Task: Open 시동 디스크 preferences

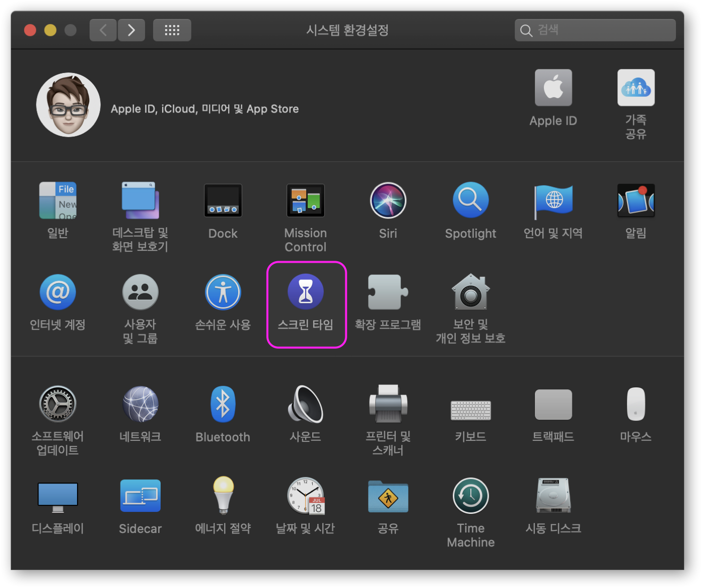Action: click(x=553, y=496)
